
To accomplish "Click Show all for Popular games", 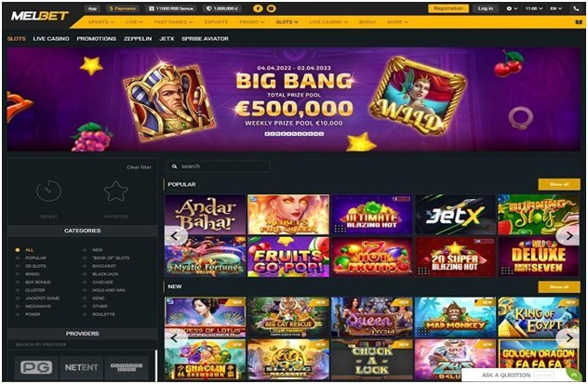I will click(559, 184).
